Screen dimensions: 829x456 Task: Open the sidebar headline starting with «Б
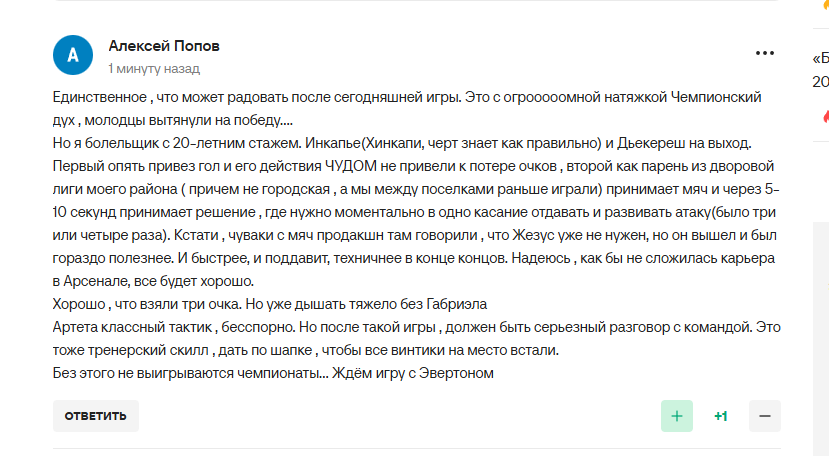820,57
